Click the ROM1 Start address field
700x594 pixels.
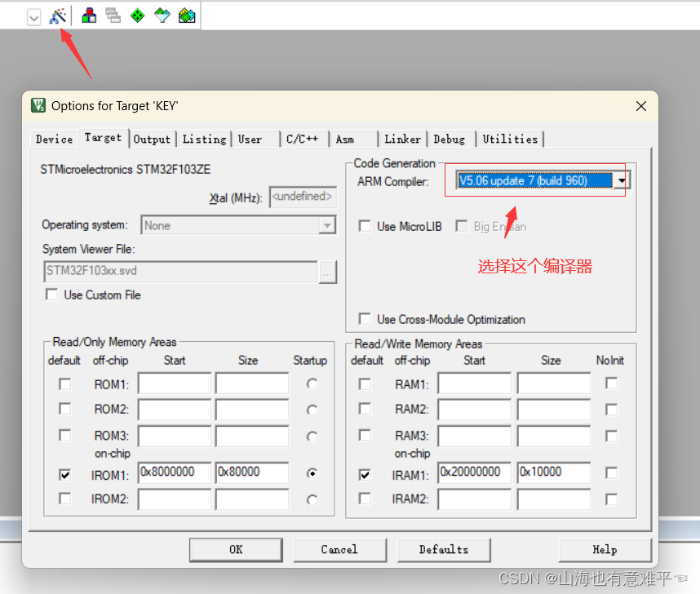click(x=175, y=383)
